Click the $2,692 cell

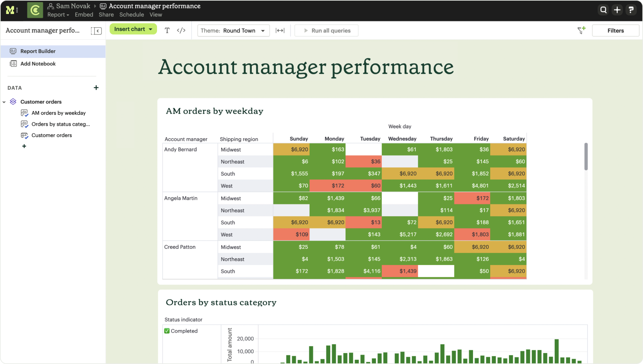(x=436, y=235)
